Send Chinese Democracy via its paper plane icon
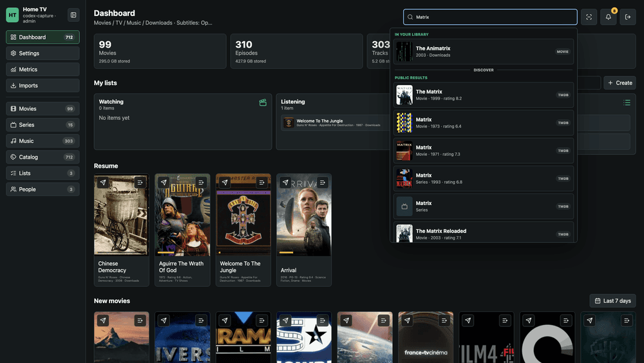Viewport: 644px width, 363px height. coord(103,182)
